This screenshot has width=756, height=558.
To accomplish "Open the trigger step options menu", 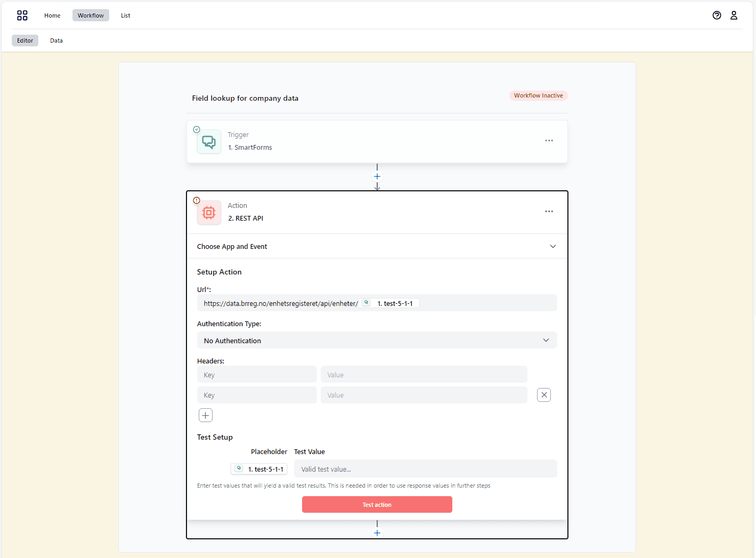I will point(549,140).
